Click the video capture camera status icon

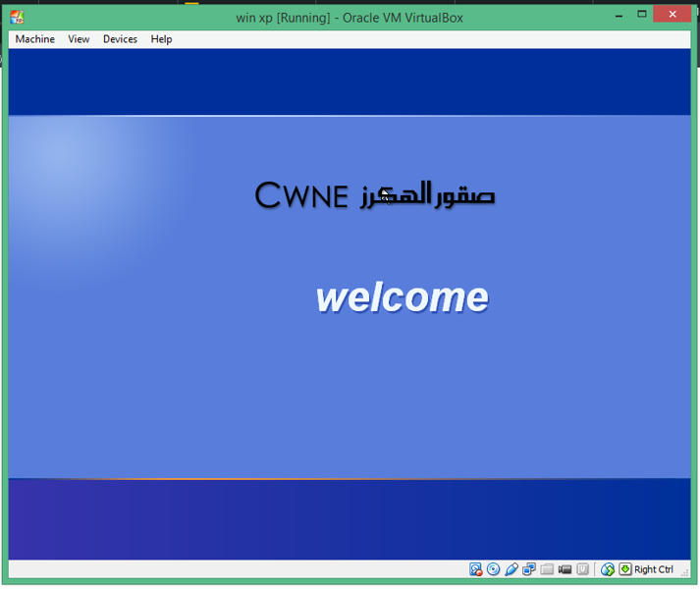click(x=565, y=569)
